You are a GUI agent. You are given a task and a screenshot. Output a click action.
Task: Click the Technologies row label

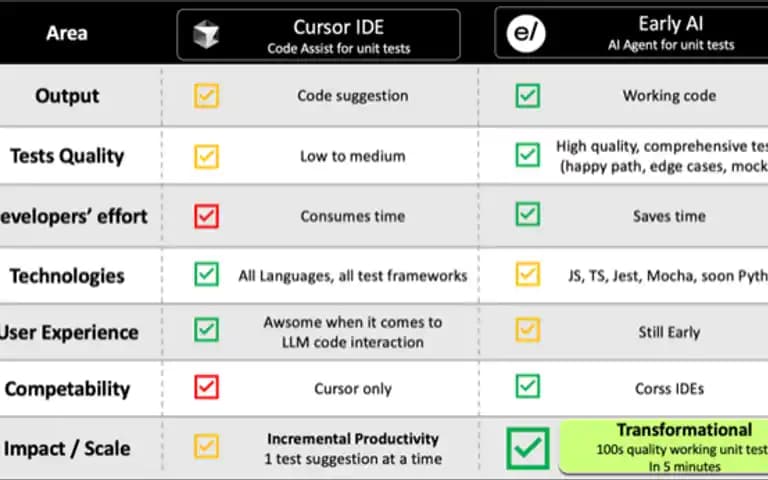tap(67, 276)
